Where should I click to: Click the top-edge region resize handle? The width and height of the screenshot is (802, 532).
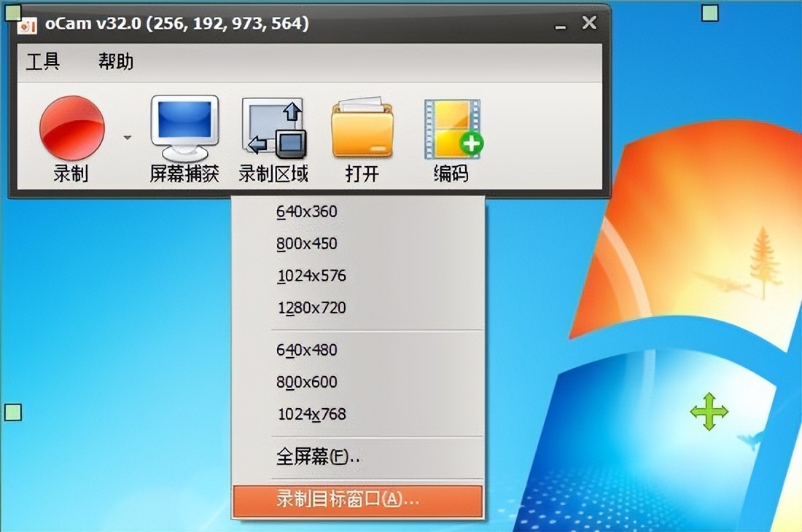[x=710, y=13]
